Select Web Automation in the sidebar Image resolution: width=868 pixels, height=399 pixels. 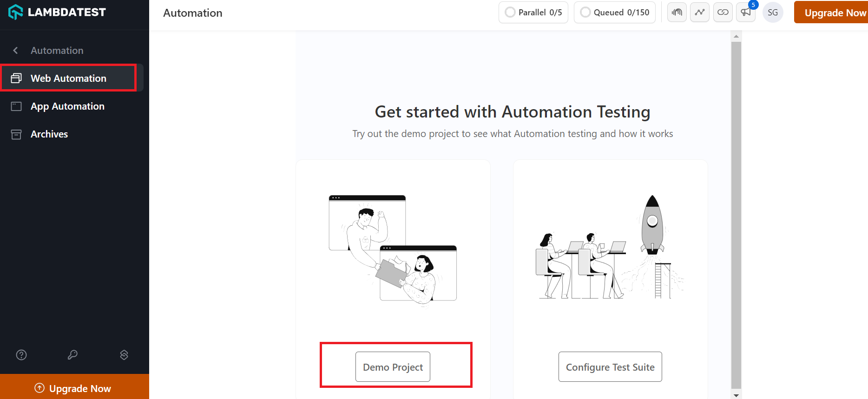click(68, 78)
